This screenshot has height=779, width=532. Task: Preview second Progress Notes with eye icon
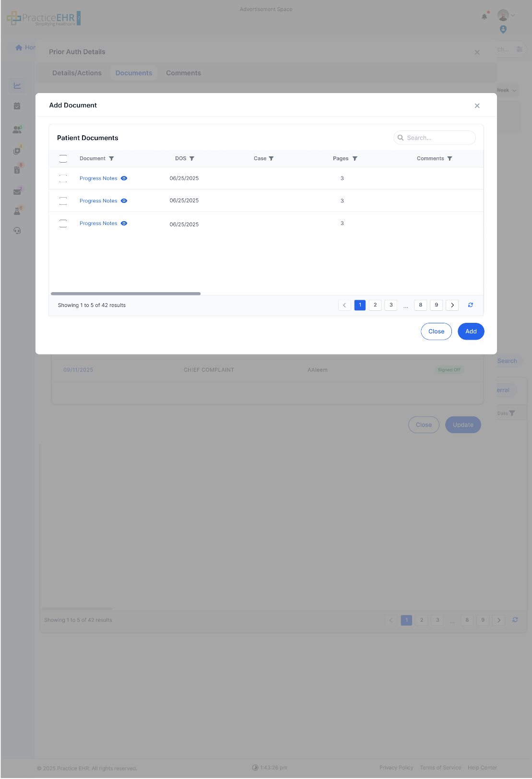coord(124,201)
